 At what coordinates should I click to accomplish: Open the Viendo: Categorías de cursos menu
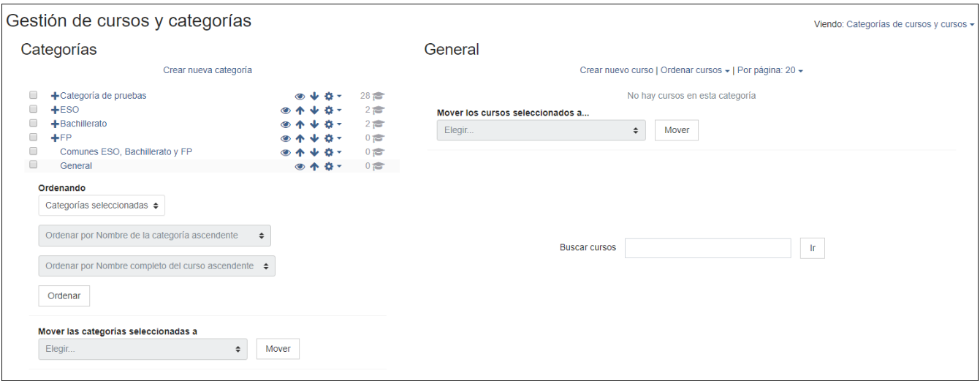[x=911, y=24]
